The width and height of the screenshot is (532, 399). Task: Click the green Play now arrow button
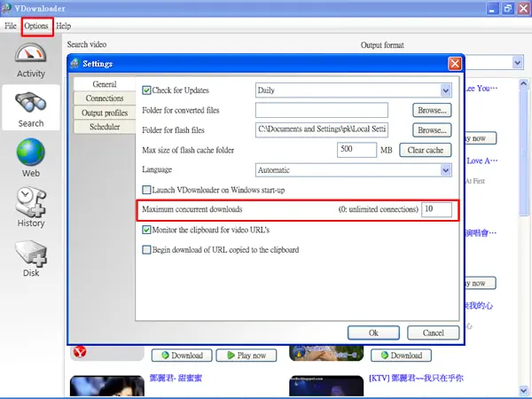click(246, 356)
